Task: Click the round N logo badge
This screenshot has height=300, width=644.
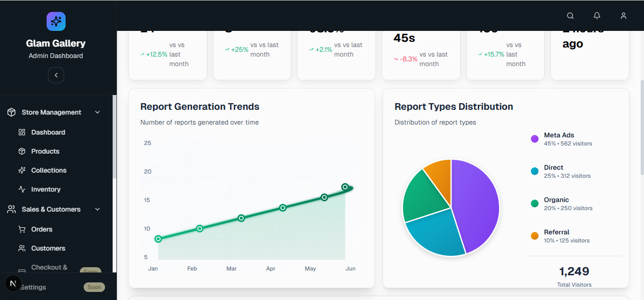Action: point(13,283)
